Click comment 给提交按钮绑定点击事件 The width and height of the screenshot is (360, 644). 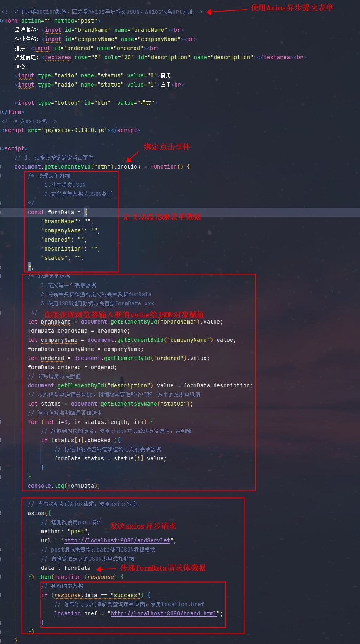[x=54, y=157]
